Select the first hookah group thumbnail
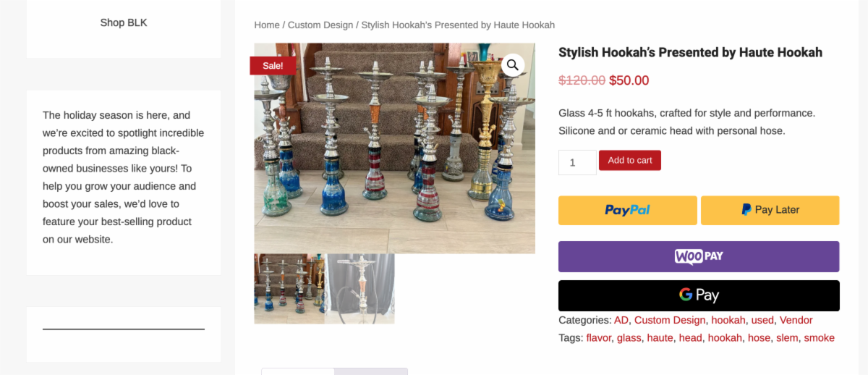Screen dimensions: 868x375 (x=289, y=288)
